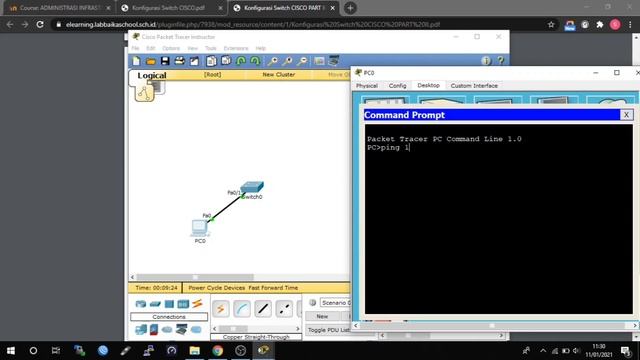
Task: Choose the Connections lightning category icon
Action: point(197,303)
